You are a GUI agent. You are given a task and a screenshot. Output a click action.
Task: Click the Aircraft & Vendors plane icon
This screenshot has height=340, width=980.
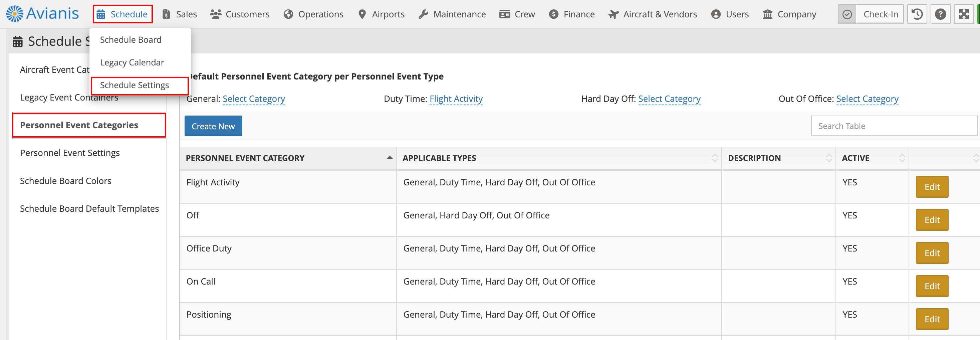tap(613, 14)
